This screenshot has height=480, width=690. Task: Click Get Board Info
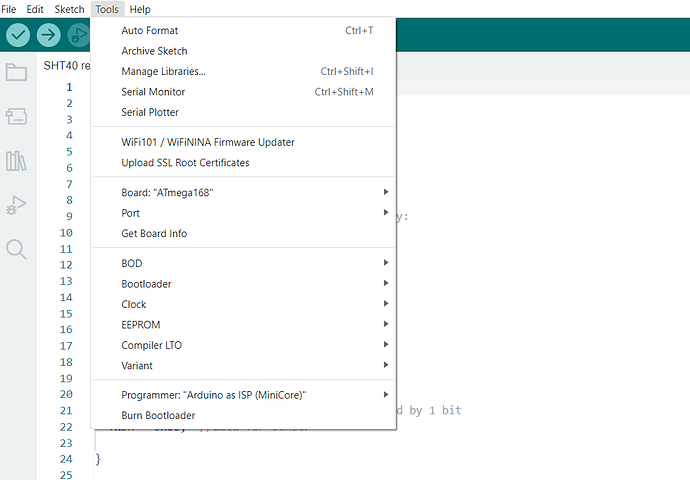[243, 233]
